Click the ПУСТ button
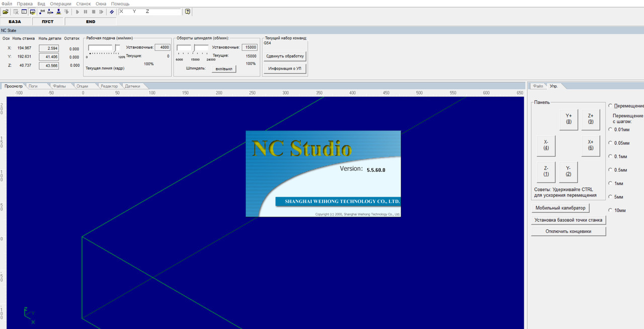 pyautogui.click(x=48, y=22)
